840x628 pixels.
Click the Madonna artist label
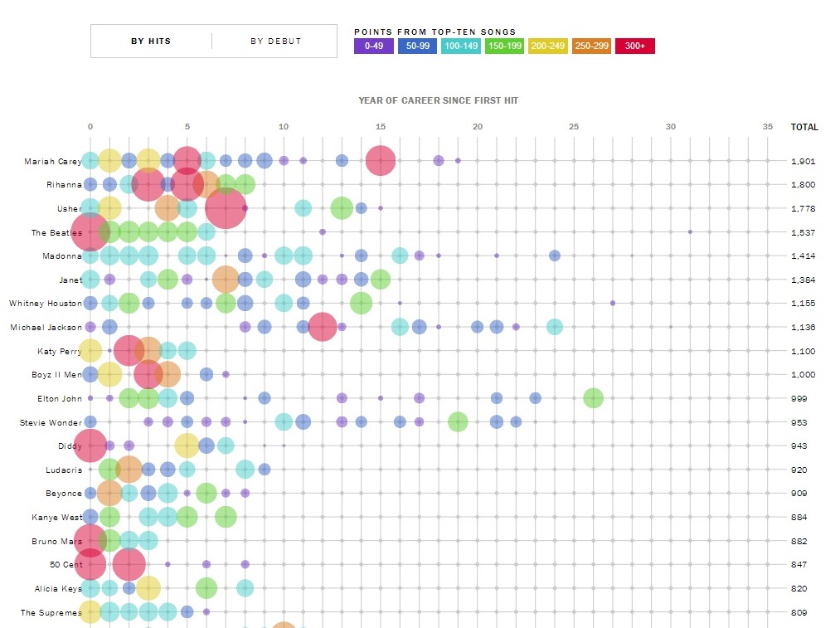pos(62,256)
